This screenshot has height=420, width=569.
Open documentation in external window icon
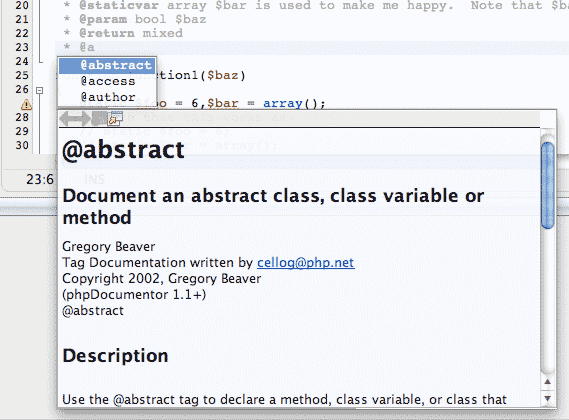(x=116, y=118)
